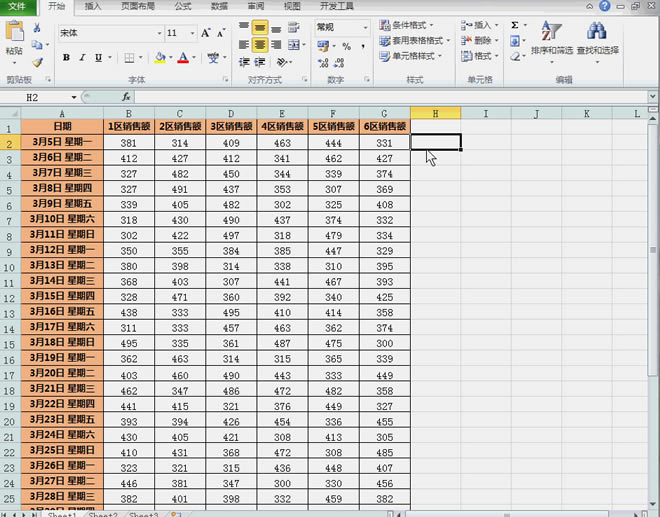Click the yellow fill color bucket
Viewport: 660px width, 517px height.
(160, 58)
